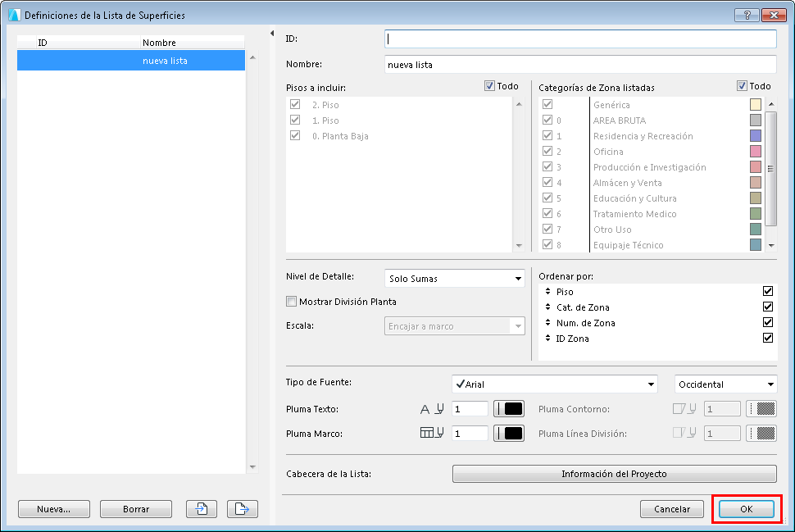Open the Occidental script dropdown
Screen dimensions: 795x532
pos(725,384)
